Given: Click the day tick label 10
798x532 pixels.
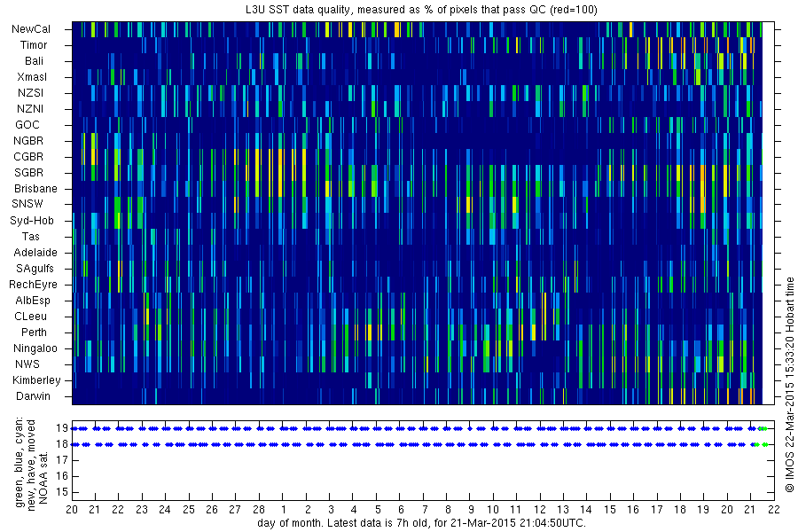Looking at the screenshot, I should 493,510.
